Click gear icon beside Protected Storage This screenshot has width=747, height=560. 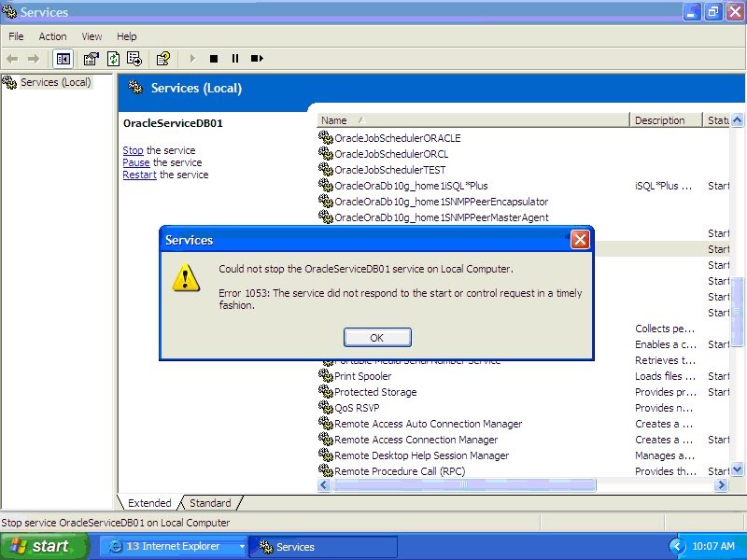[x=325, y=391]
